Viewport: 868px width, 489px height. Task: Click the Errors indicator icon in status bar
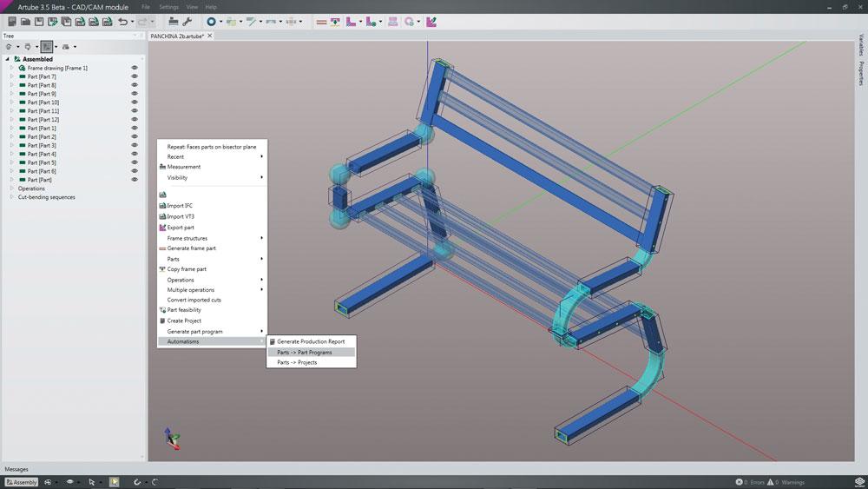pyautogui.click(x=739, y=482)
